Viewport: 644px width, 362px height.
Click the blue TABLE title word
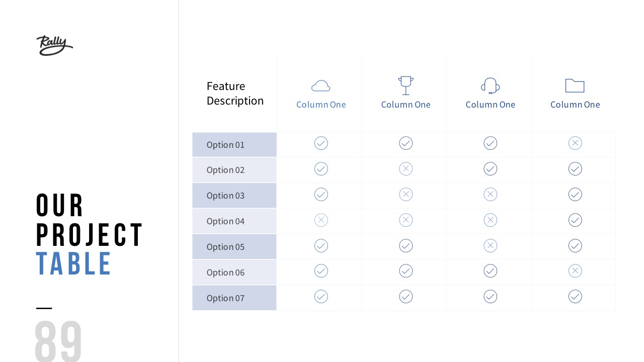(73, 264)
